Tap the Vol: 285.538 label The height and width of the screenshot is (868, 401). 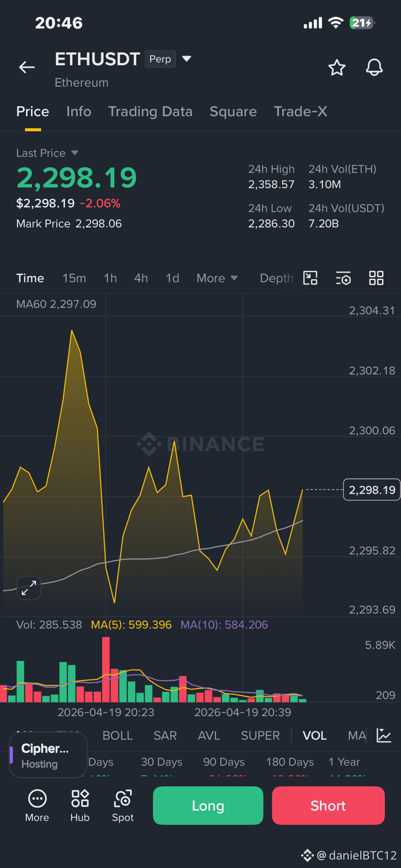pyautogui.click(x=49, y=624)
